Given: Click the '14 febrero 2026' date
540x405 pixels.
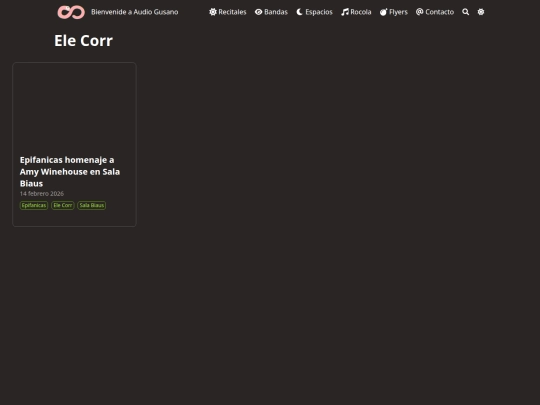Looking at the screenshot, I should coord(42,194).
